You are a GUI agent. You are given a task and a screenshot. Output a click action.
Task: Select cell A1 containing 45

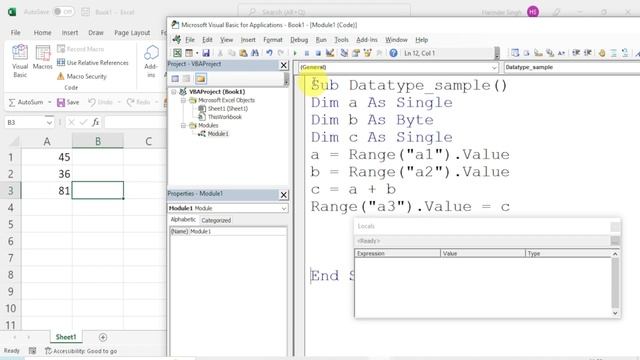47,157
